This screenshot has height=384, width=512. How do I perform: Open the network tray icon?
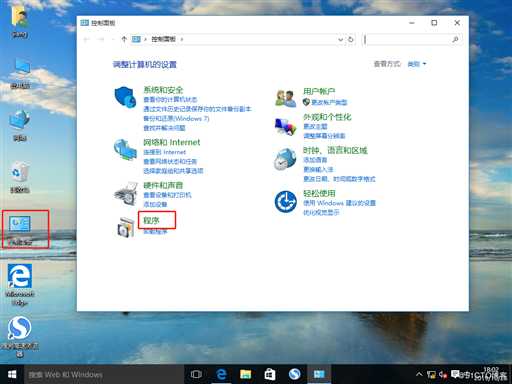pos(431,375)
